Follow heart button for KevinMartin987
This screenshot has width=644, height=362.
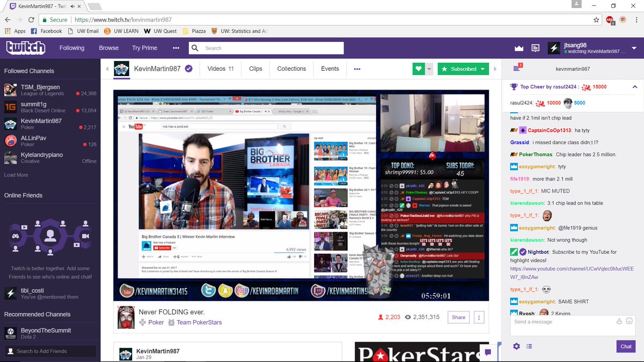pyautogui.click(x=419, y=69)
